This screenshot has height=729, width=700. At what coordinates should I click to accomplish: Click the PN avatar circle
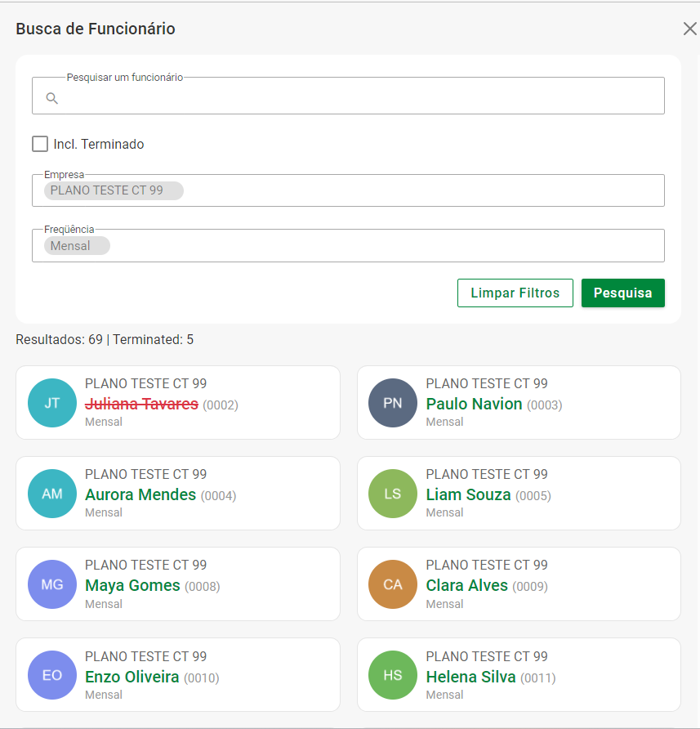393,403
